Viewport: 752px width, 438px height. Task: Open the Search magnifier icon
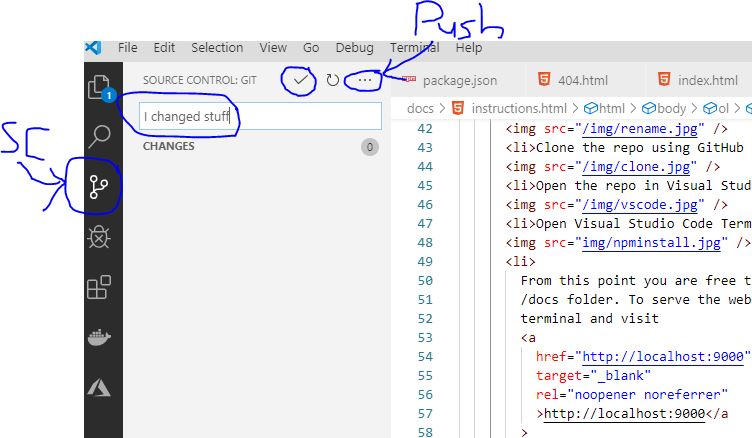100,136
